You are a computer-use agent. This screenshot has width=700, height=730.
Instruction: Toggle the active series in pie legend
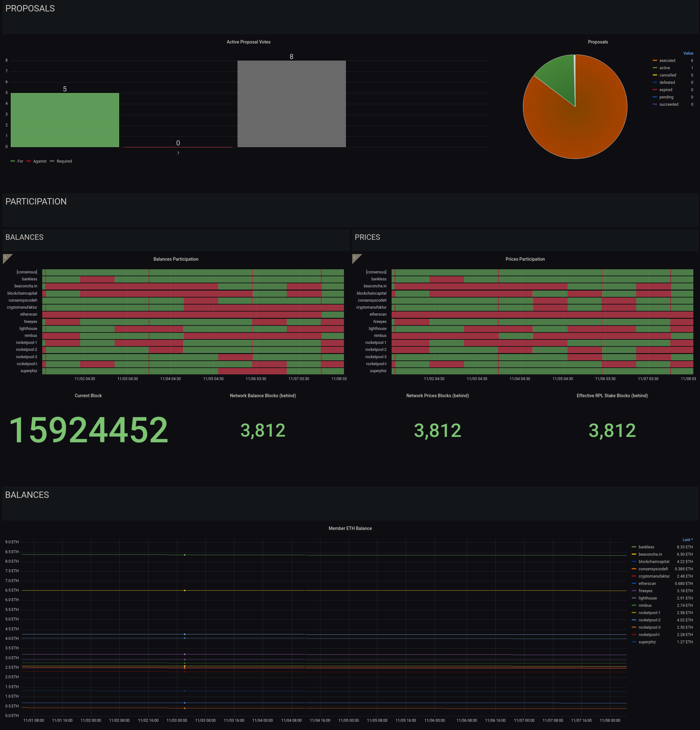(664, 68)
